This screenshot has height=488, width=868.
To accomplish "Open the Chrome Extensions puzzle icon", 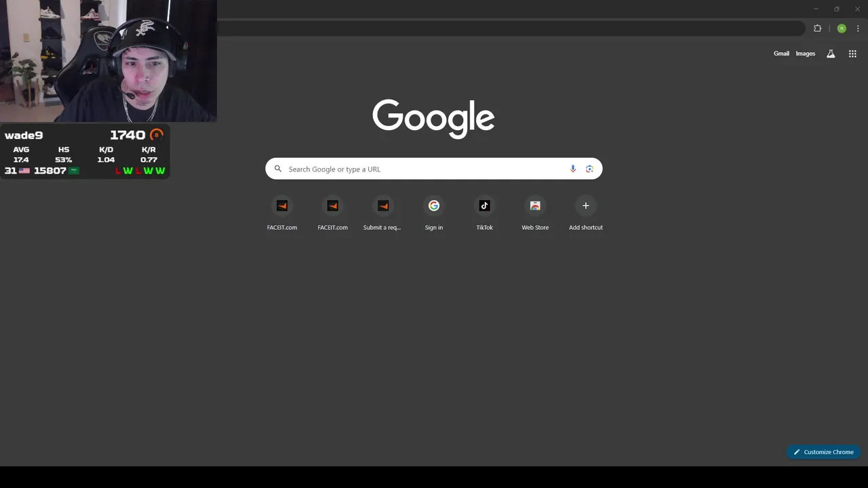I will [x=817, y=28].
